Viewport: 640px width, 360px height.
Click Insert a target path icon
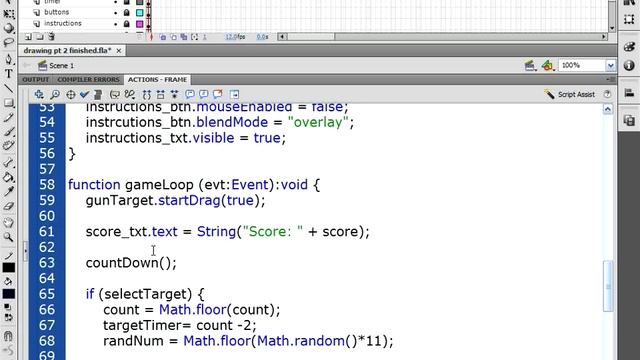tap(71, 95)
